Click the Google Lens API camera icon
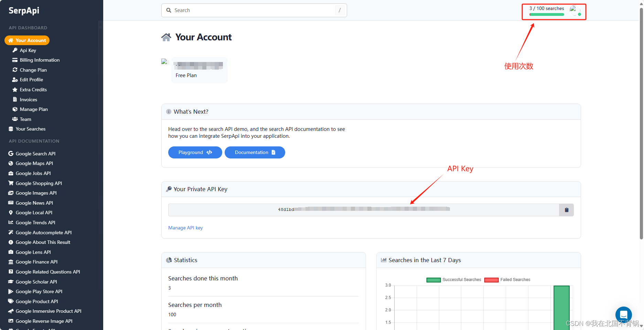Image resolution: width=644 pixels, height=330 pixels. pos(11,252)
